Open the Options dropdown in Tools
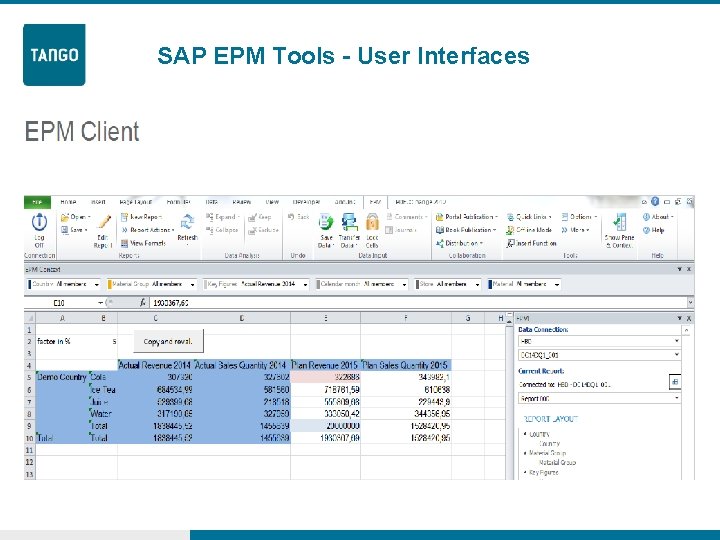The width and height of the screenshot is (720, 540). (579, 217)
